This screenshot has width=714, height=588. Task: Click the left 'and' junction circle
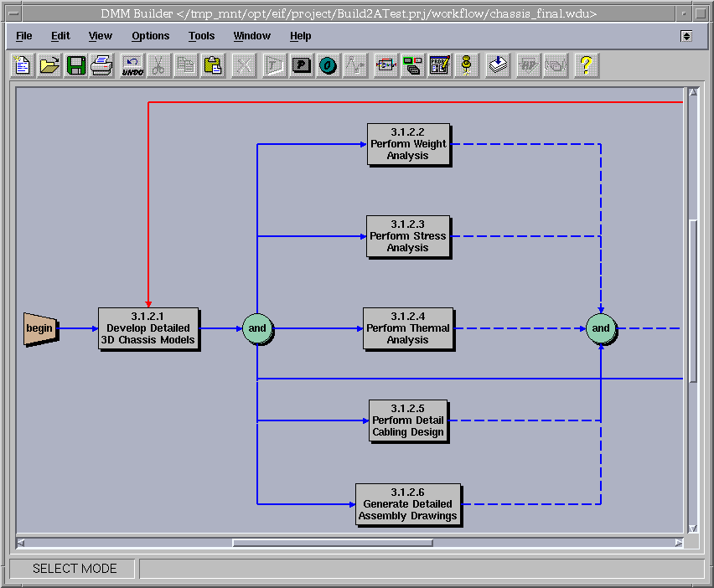point(257,328)
